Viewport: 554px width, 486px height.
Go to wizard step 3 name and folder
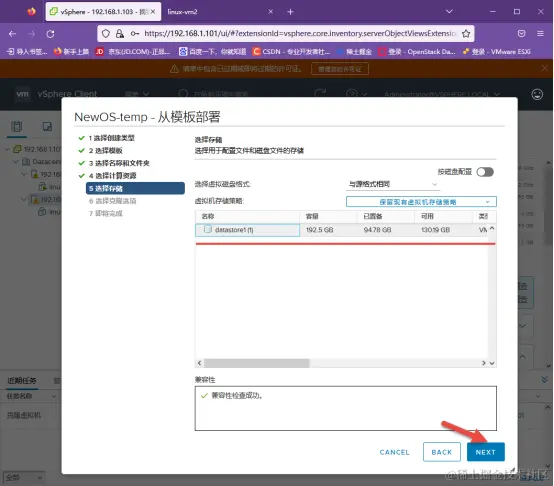pyautogui.click(x=119, y=163)
